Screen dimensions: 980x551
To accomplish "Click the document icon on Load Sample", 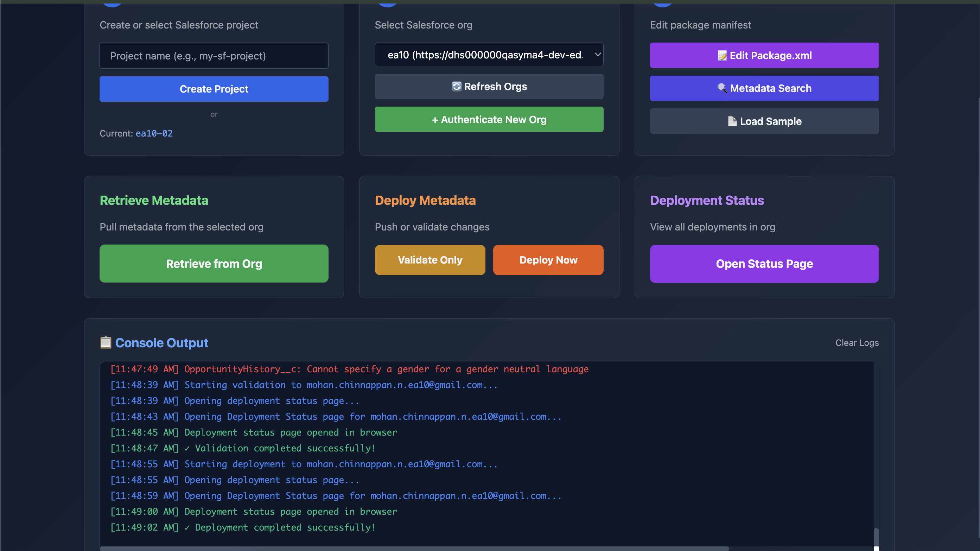I will click(732, 121).
